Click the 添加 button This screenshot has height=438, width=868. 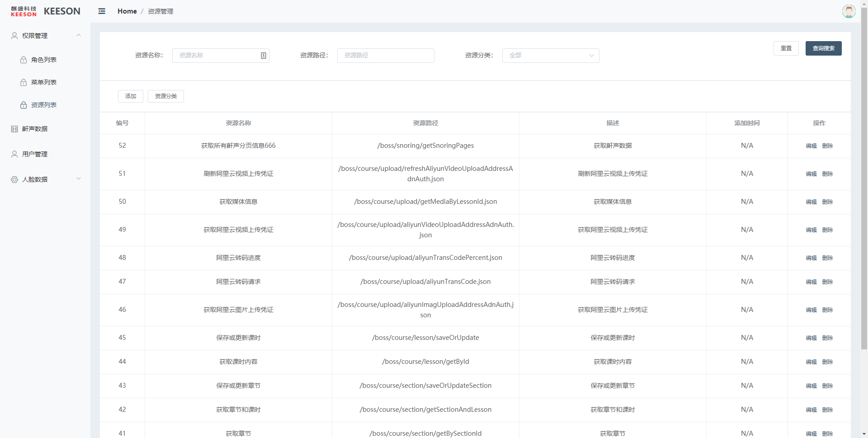[131, 96]
